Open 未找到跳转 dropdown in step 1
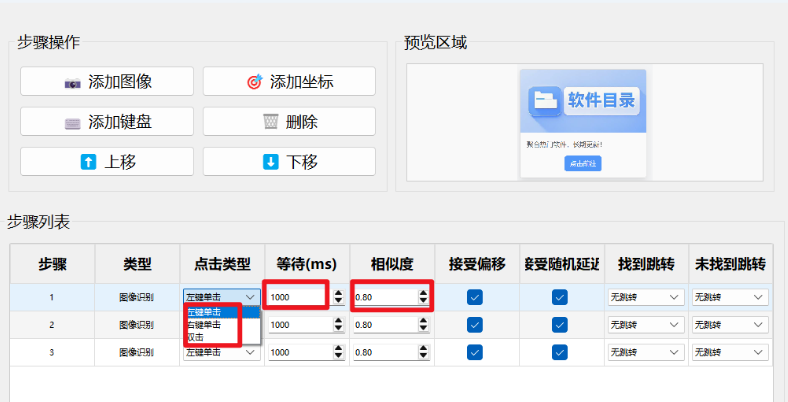Screen dimensions: 788x402 tap(730, 297)
